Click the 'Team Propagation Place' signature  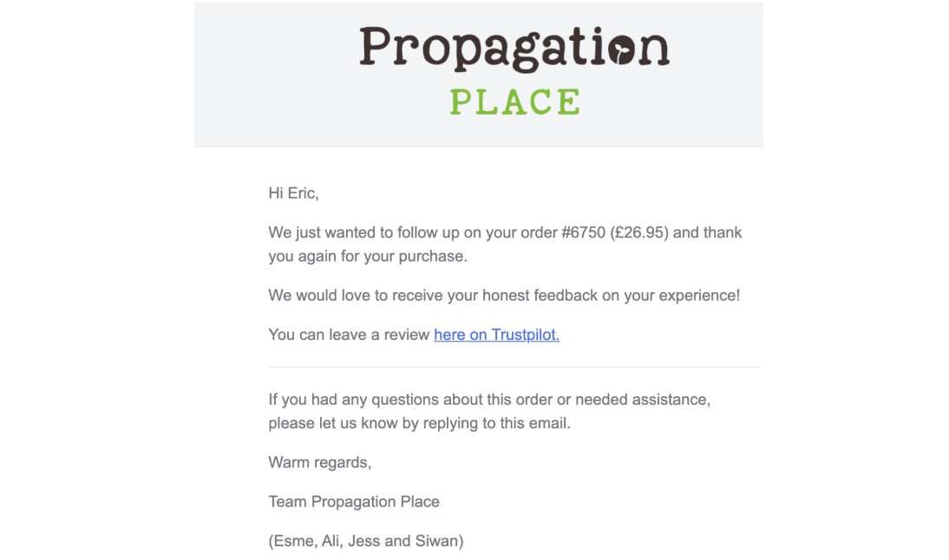(x=353, y=501)
